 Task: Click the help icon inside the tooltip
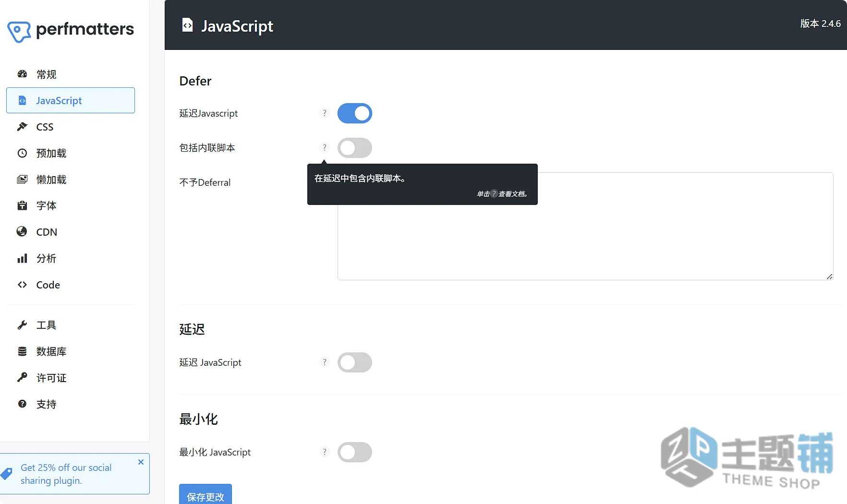pos(494,194)
